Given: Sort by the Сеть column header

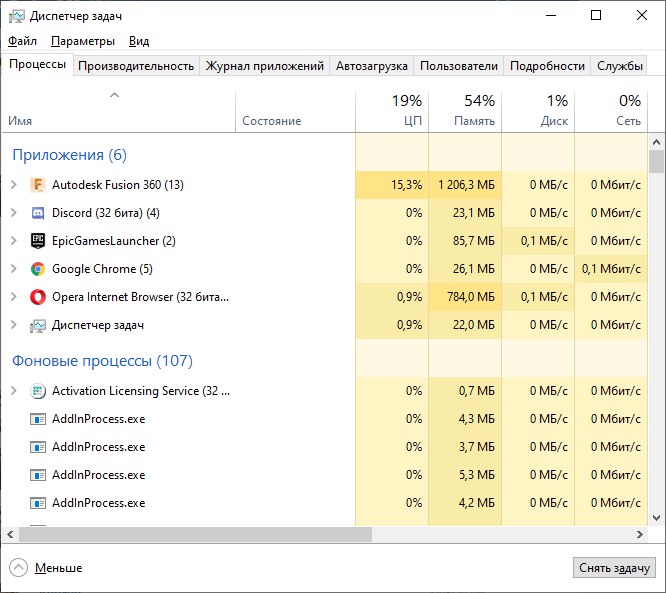Looking at the screenshot, I should [x=611, y=111].
